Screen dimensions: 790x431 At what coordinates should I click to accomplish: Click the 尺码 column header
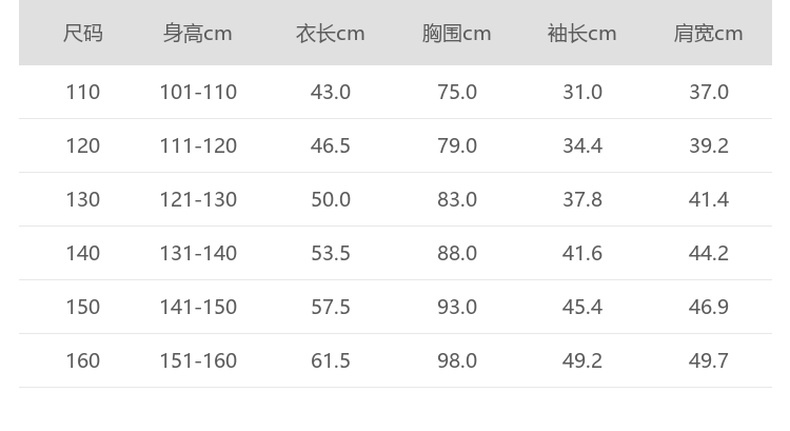tap(83, 34)
